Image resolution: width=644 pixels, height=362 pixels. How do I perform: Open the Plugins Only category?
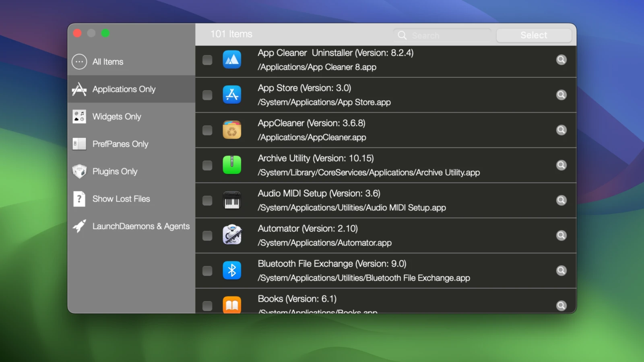[115, 171]
